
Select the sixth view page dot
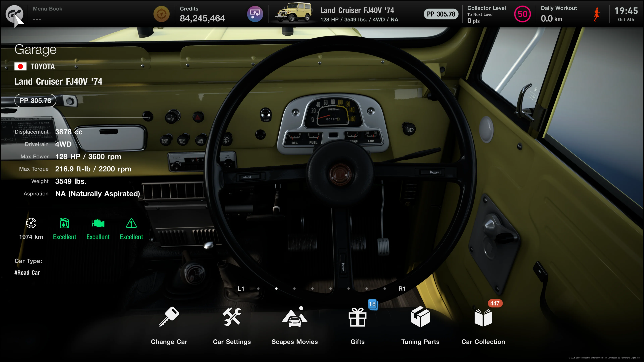348,289
